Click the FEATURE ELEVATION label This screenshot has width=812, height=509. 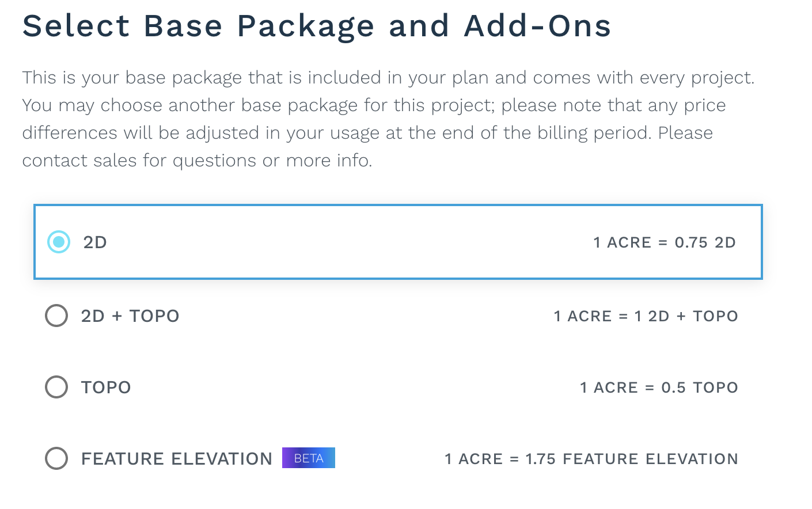pyautogui.click(x=177, y=459)
